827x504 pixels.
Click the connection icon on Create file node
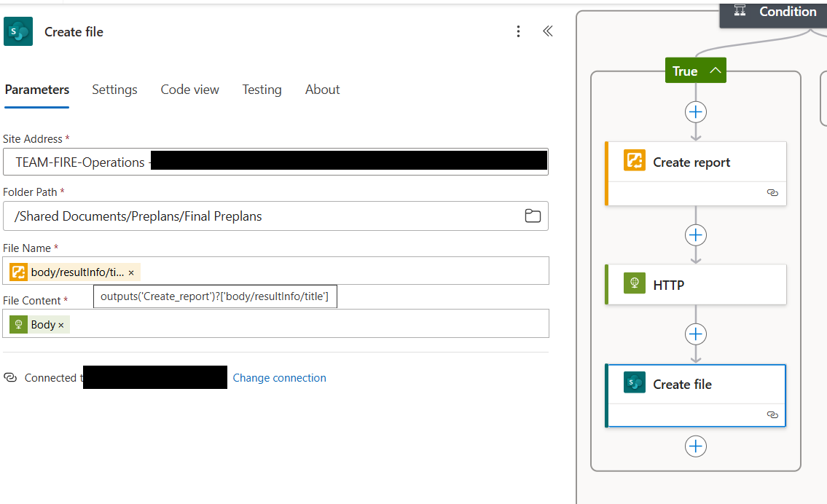[772, 414]
